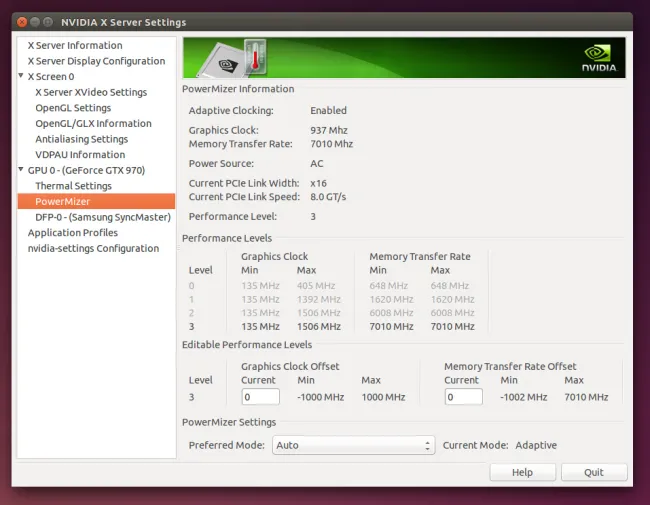
Task: Click the Power Source AC value
Action: pos(317,163)
